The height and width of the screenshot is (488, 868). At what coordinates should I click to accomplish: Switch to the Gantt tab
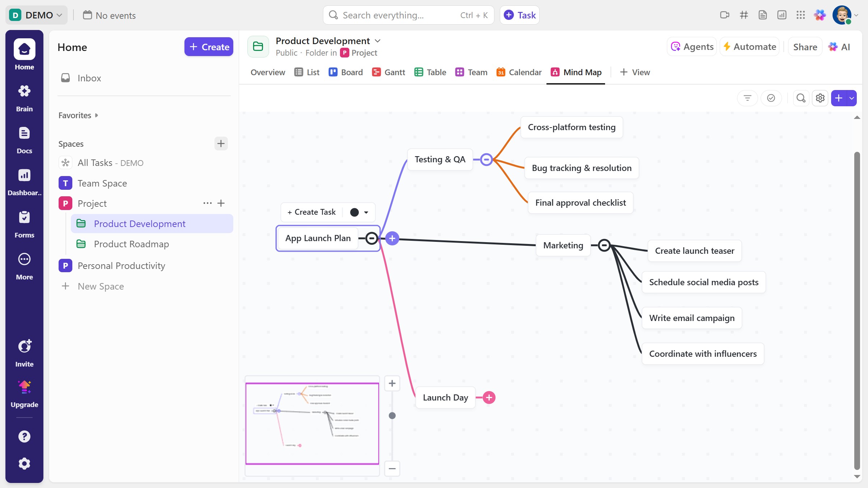(x=388, y=72)
